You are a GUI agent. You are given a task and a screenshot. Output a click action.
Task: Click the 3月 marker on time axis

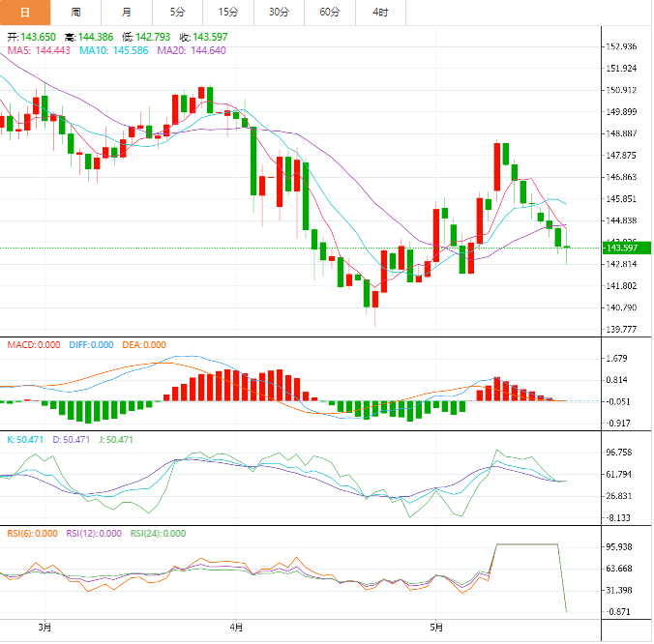pyautogui.click(x=45, y=628)
